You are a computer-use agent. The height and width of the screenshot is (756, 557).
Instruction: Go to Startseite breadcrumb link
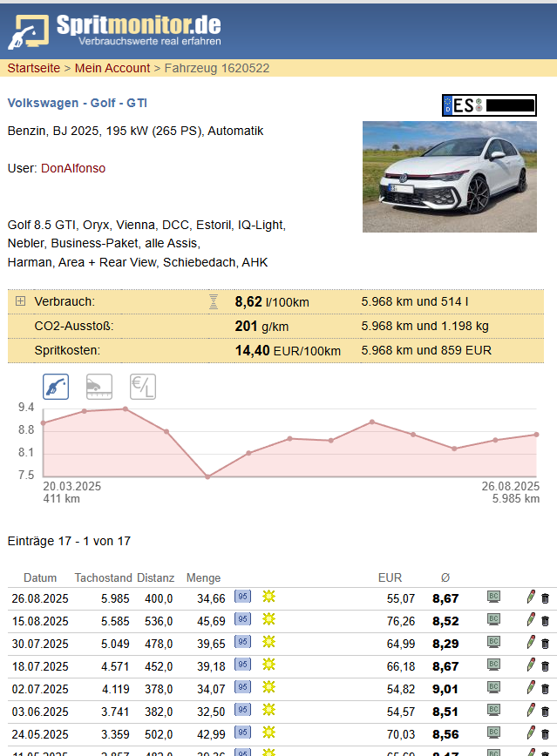click(34, 68)
